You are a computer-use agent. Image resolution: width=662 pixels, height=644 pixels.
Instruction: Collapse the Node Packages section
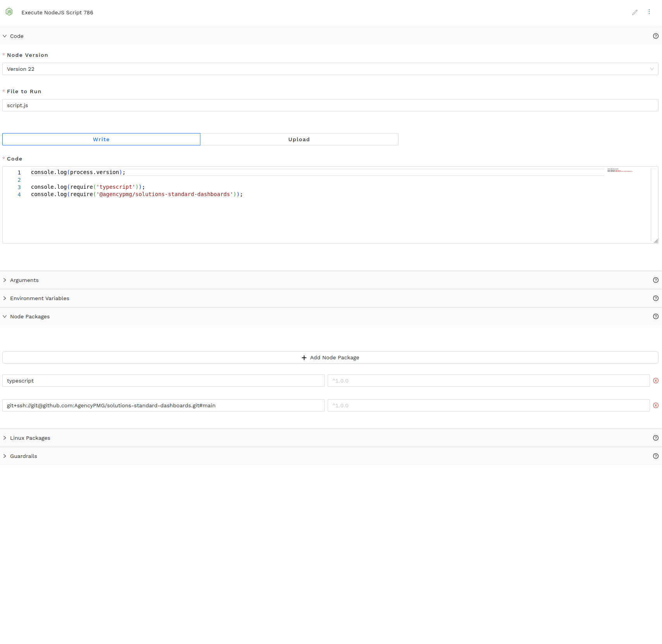[30, 316]
